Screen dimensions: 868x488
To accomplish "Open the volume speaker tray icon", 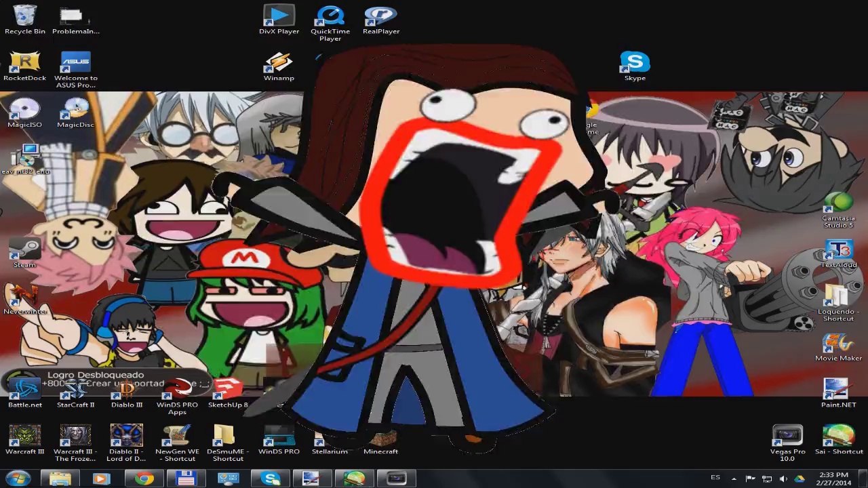I will (783, 479).
